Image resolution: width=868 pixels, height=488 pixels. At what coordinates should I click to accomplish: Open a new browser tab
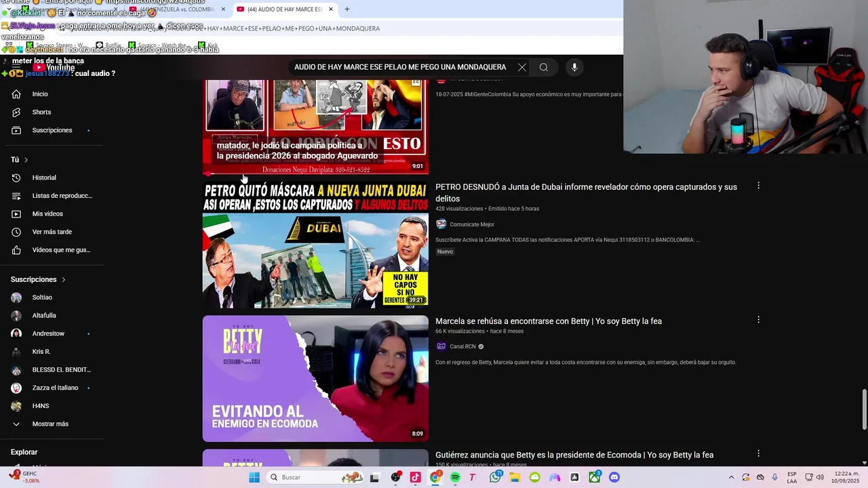coord(347,9)
